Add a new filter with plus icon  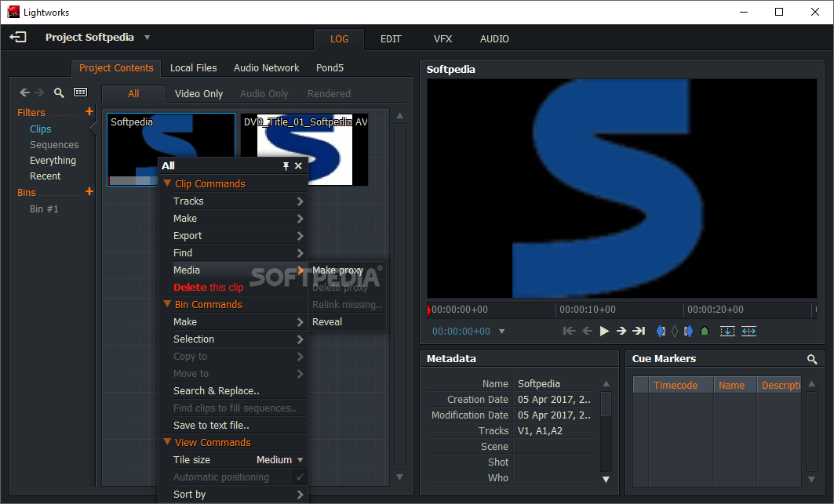(89, 111)
